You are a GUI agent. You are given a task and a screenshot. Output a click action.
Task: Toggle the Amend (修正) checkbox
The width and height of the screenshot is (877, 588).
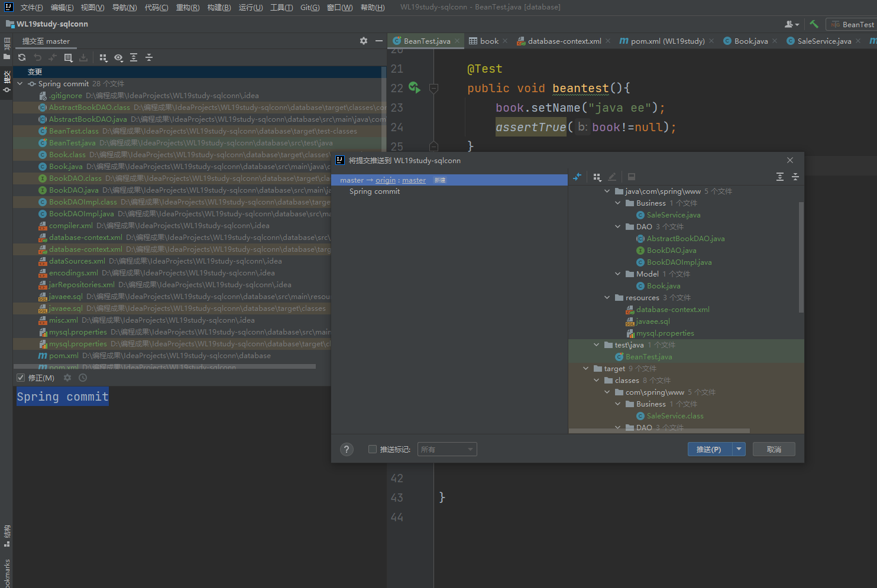tap(21, 378)
